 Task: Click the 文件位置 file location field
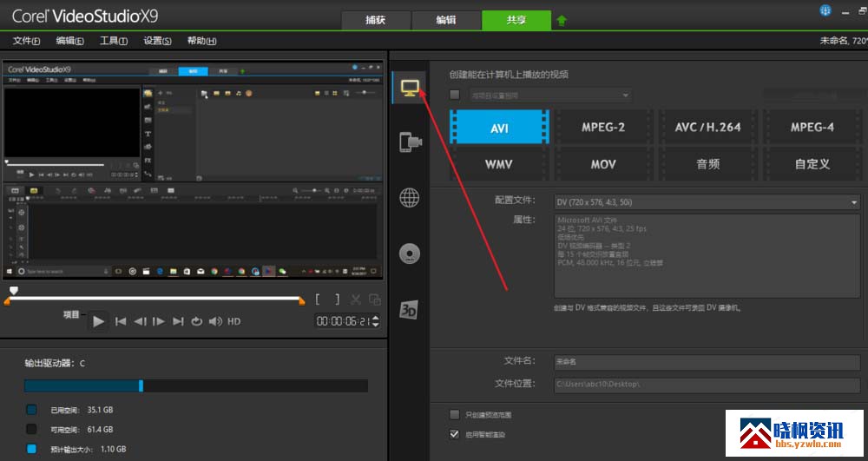pos(707,384)
